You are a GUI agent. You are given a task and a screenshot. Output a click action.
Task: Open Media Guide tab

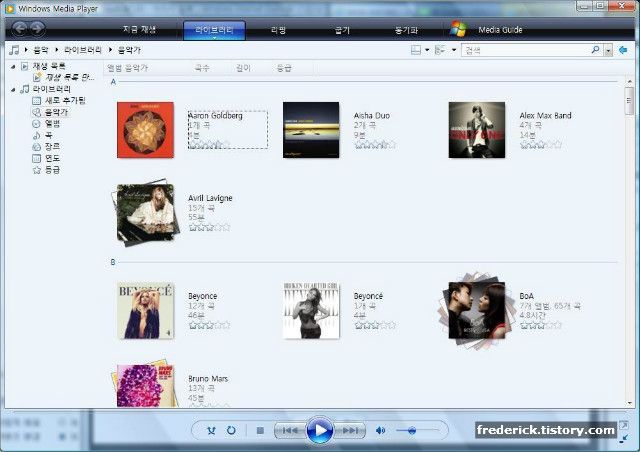(x=500, y=30)
